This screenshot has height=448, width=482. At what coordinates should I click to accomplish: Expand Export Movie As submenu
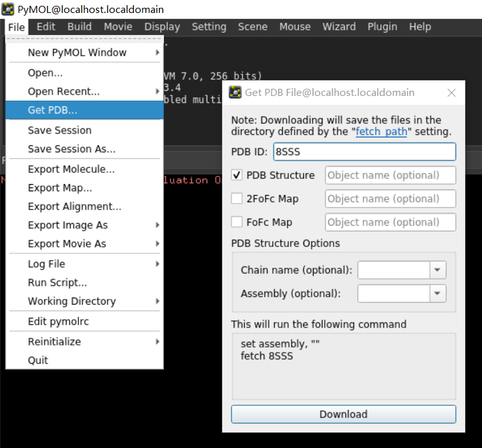157,244
